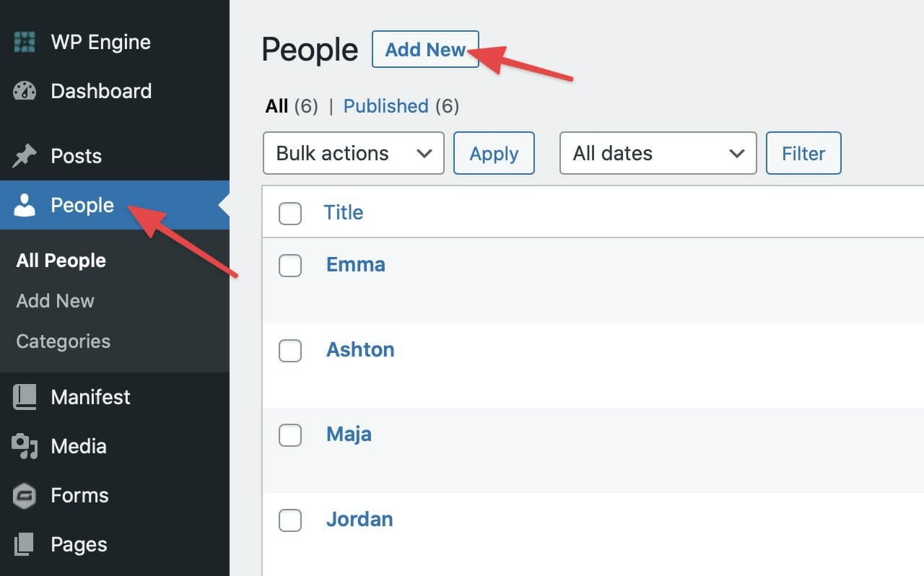Select the Posts pushpin icon
The width and height of the screenshot is (924, 576).
pos(25,156)
